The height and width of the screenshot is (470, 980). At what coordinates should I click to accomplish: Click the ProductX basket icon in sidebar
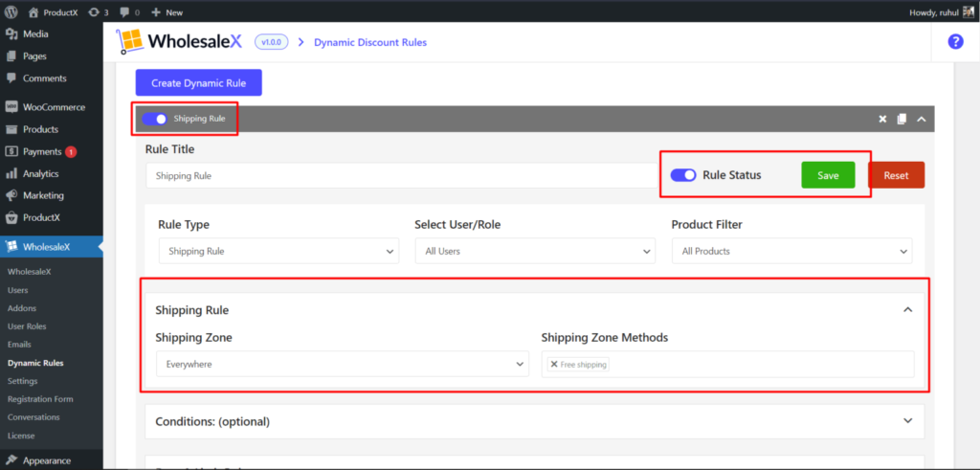coord(11,218)
